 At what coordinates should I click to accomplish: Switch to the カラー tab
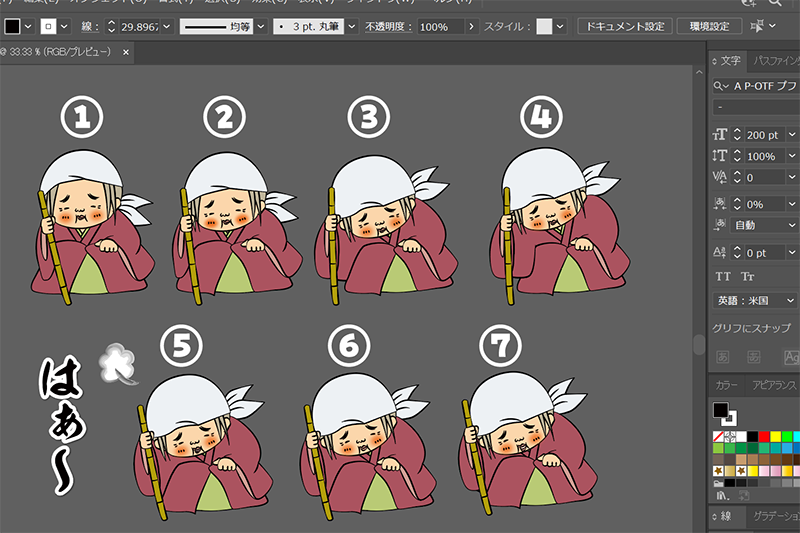click(x=726, y=385)
